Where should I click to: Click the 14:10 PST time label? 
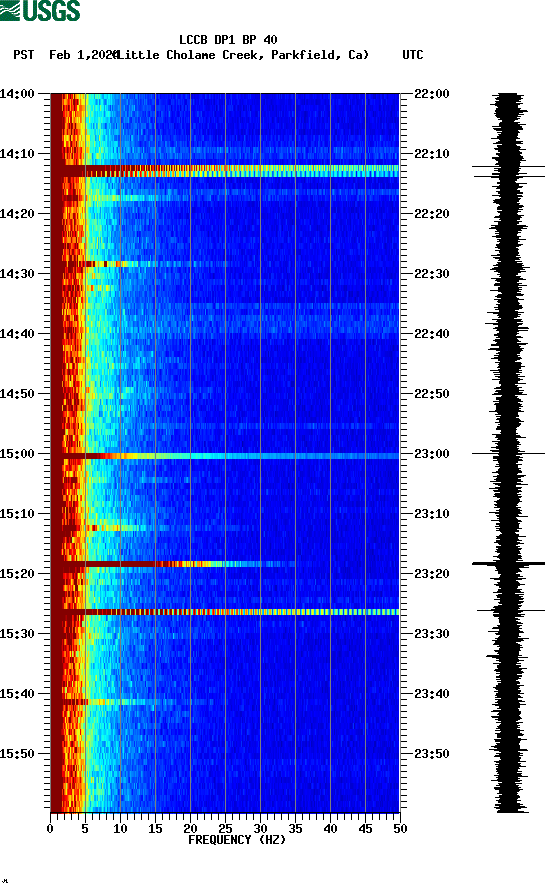tap(17, 154)
